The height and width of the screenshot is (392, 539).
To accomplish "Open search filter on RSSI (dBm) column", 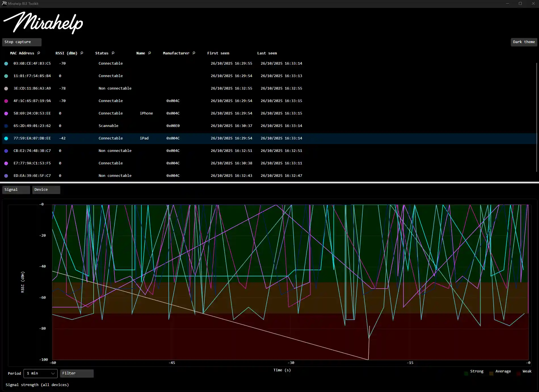I will click(82, 53).
